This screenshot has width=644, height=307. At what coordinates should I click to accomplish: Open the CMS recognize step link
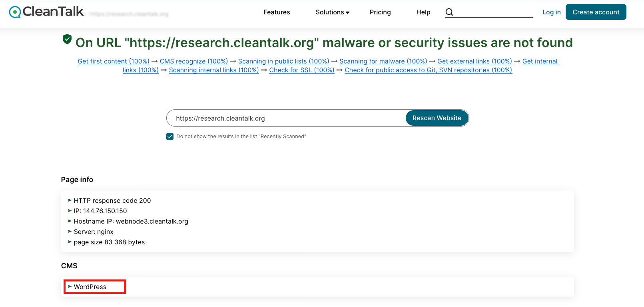tap(194, 61)
